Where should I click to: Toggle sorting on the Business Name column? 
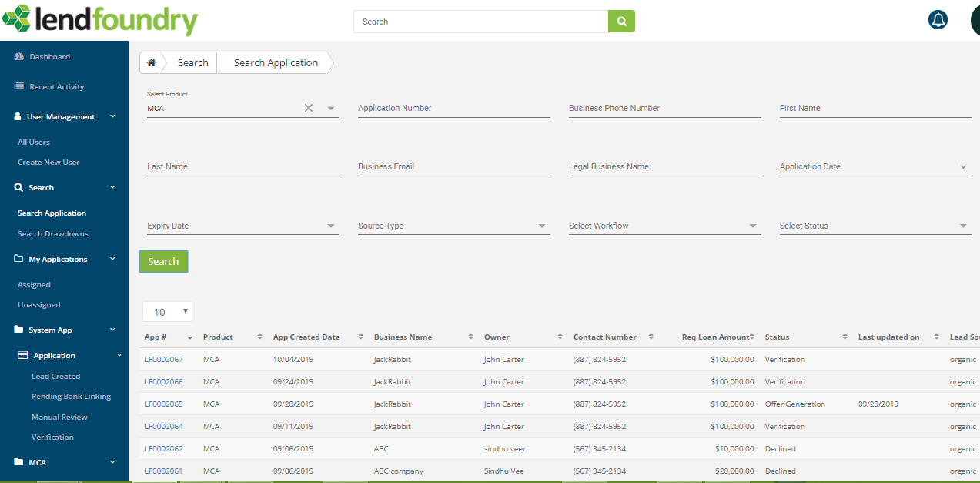click(x=470, y=337)
